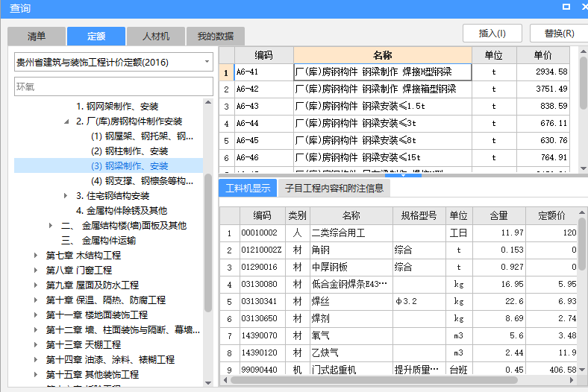Viewport: 588px width, 392px height.
Task: Select (4) 钢支撑、钢檩条等构 tree item
Action: [142, 181]
